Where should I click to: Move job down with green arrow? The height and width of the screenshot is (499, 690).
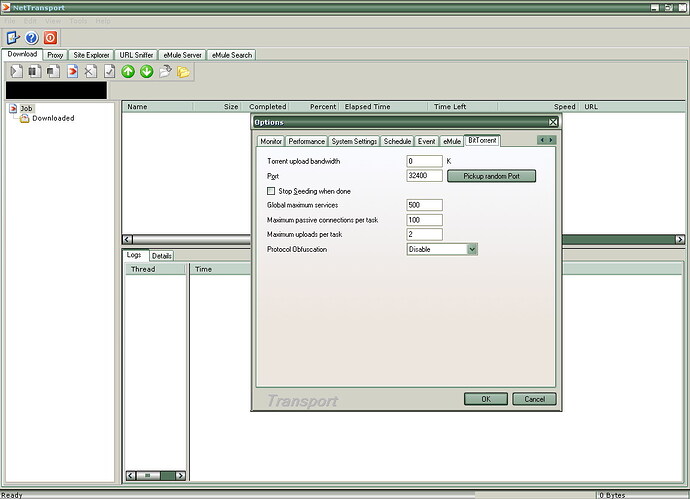click(x=147, y=71)
